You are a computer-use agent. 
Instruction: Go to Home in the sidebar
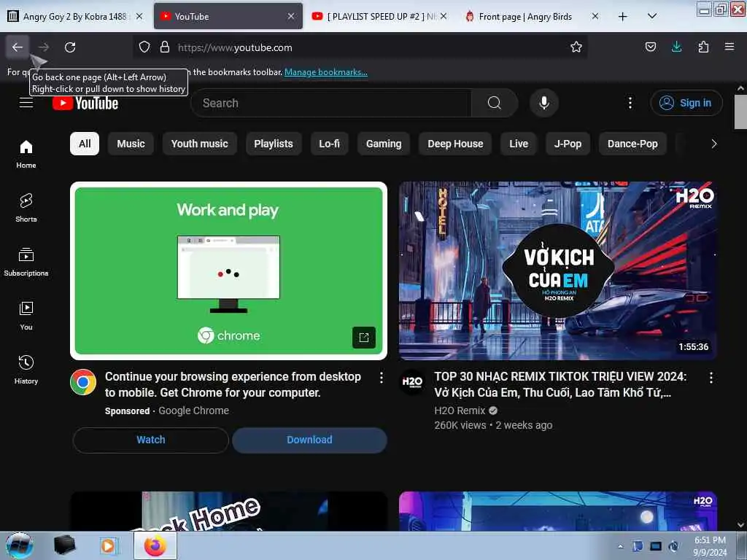tap(26, 155)
